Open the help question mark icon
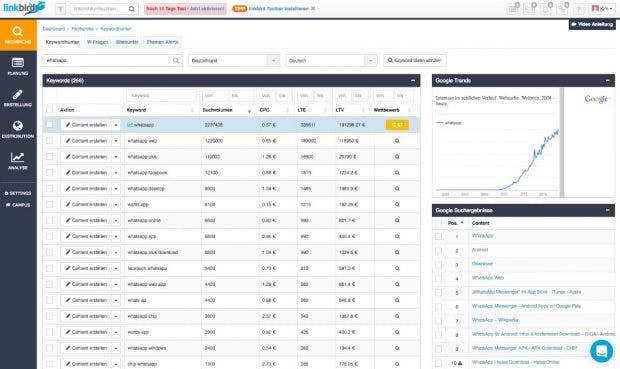 pos(579,9)
